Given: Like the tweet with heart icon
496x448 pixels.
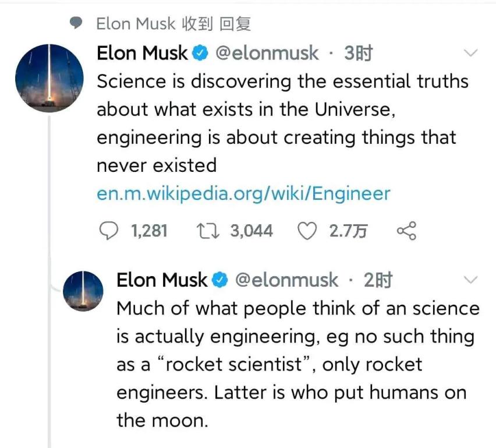Looking at the screenshot, I should coord(307,231).
